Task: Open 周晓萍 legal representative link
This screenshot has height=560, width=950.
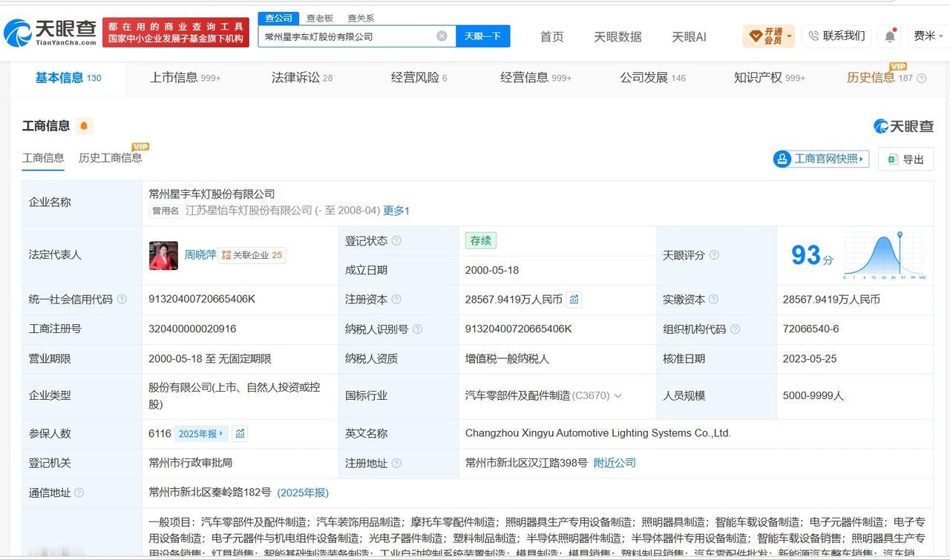Action: (x=200, y=255)
